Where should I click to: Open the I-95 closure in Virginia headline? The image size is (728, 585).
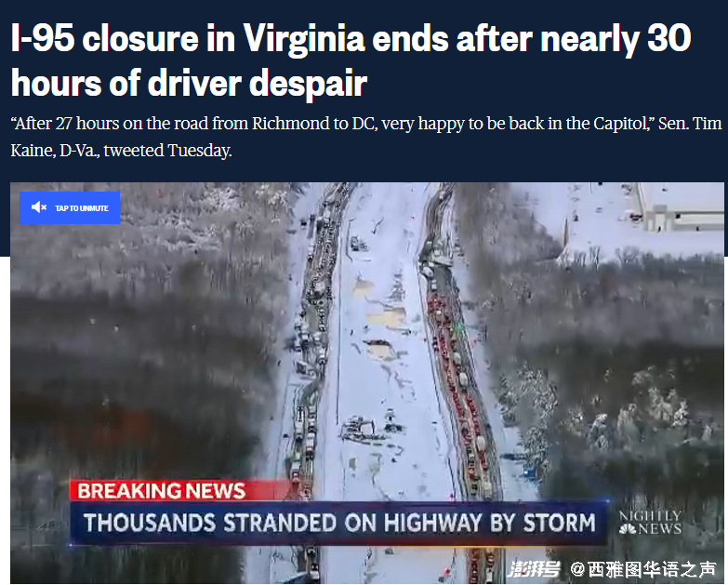coord(351,38)
